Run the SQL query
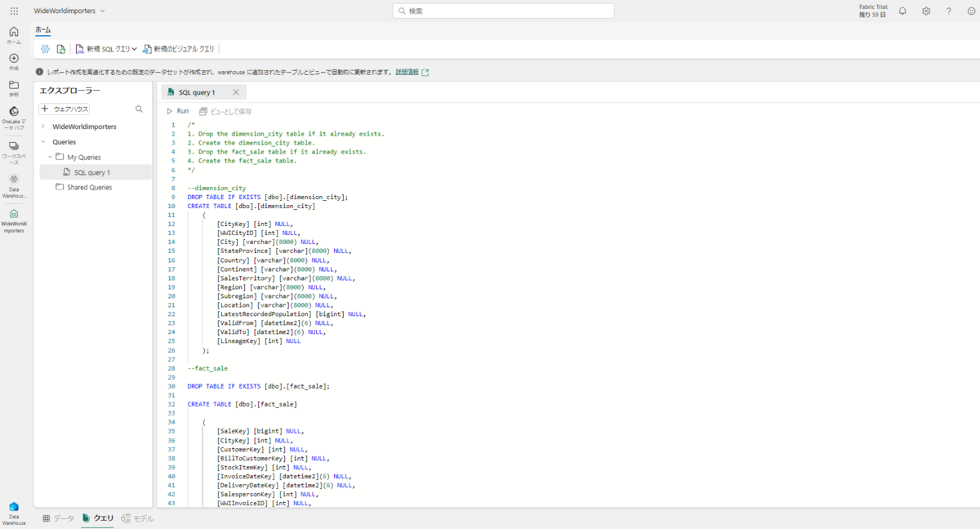The width and height of the screenshot is (980, 529). coord(177,111)
